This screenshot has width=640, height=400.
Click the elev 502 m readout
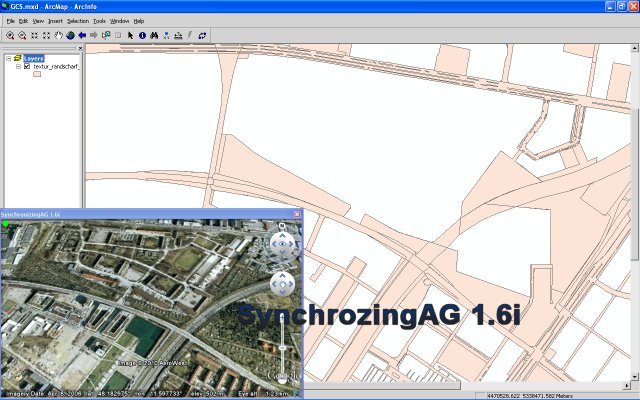[x=207, y=394]
